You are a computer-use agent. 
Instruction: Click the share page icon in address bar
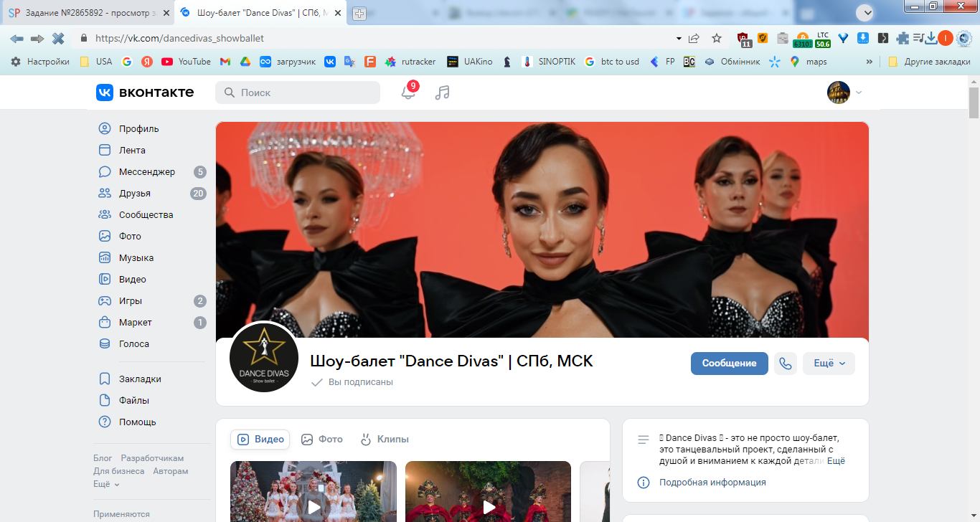(694, 39)
